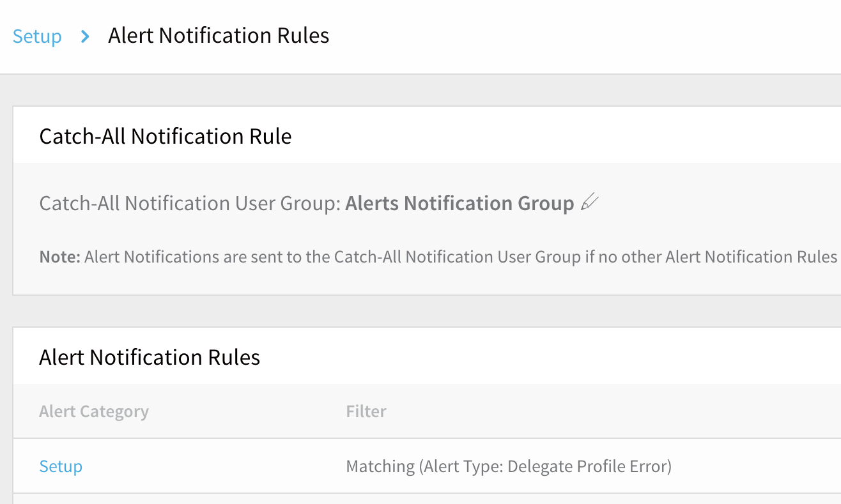Viewport: 841px width, 504px height.
Task: Select the Alerts Notification Group name
Action: [459, 203]
